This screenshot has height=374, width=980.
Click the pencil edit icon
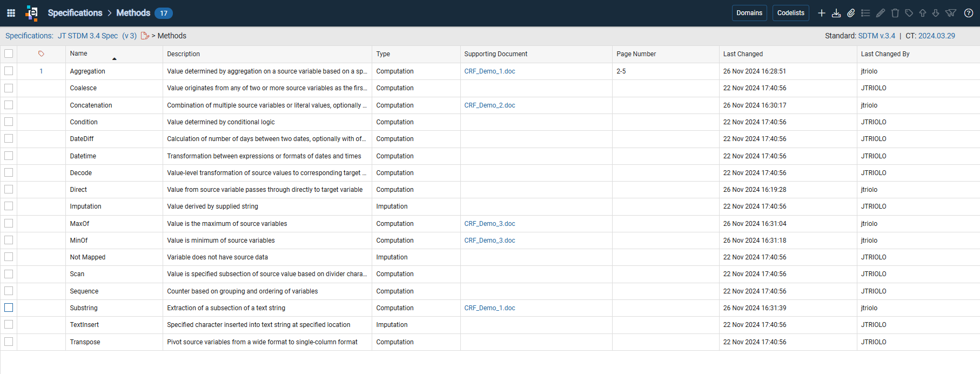coord(881,13)
